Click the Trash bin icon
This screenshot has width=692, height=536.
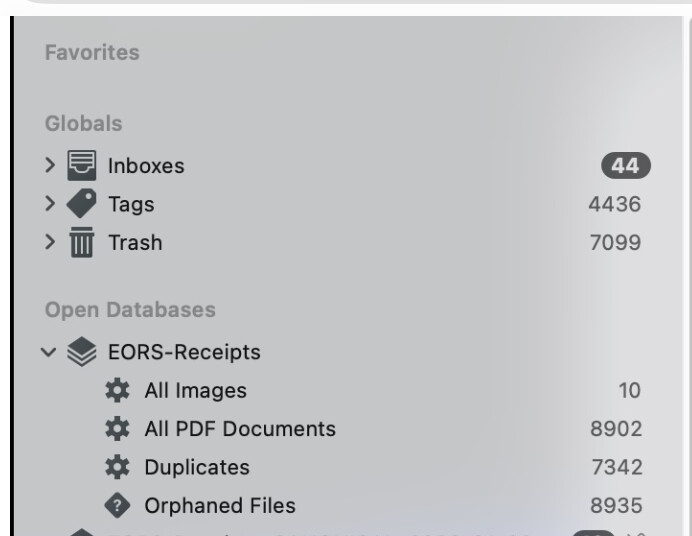[82, 243]
